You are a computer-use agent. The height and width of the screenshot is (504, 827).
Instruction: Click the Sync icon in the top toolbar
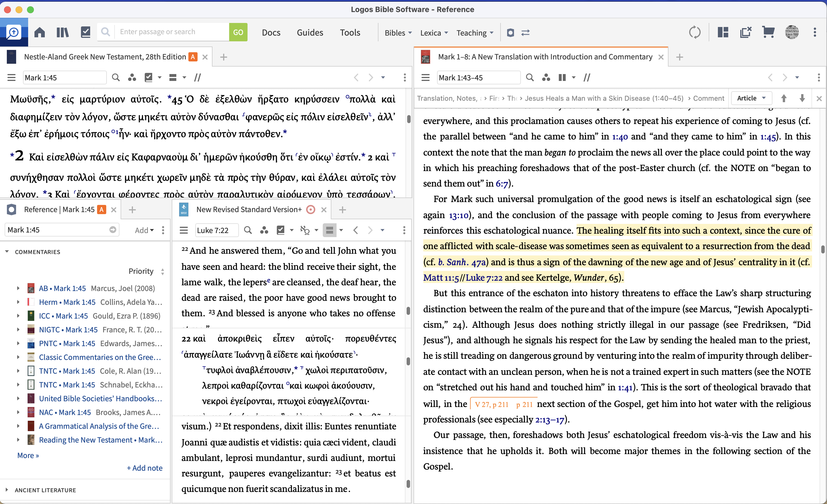695,32
